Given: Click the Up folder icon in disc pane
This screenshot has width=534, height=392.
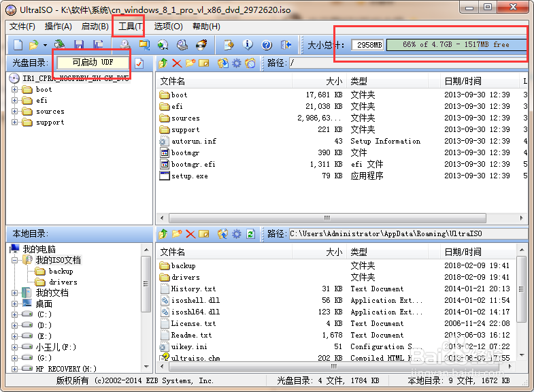Looking at the screenshot, I should pos(163,63).
